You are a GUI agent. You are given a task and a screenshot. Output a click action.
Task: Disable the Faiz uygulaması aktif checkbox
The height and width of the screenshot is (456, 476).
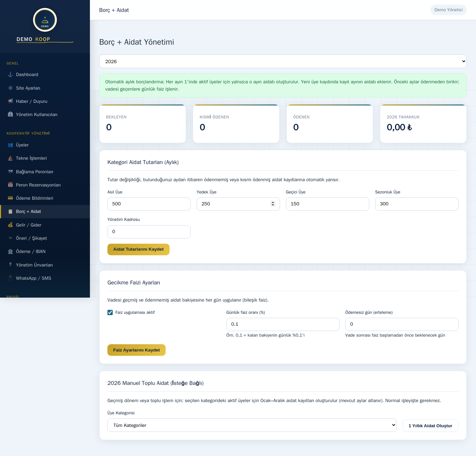[x=110, y=312]
